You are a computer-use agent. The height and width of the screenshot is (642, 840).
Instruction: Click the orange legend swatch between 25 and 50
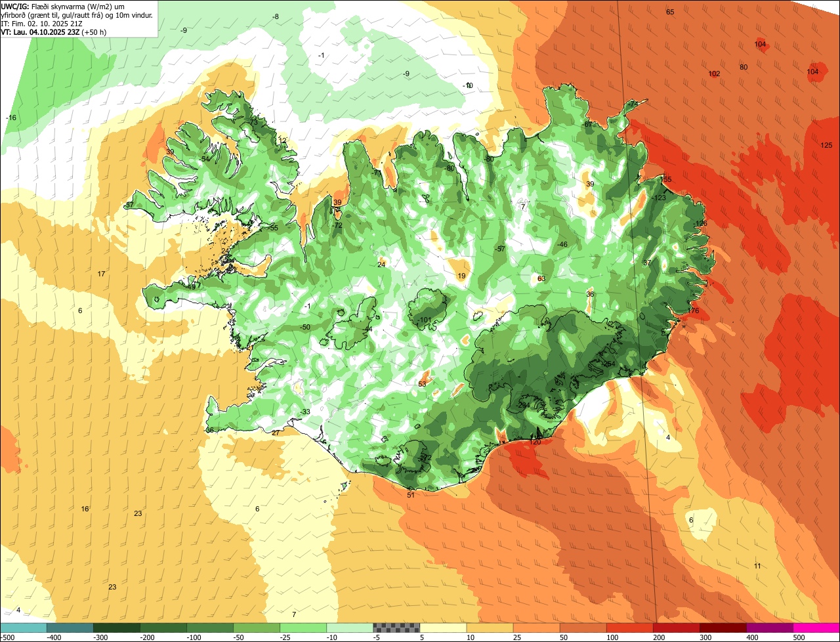click(536, 628)
